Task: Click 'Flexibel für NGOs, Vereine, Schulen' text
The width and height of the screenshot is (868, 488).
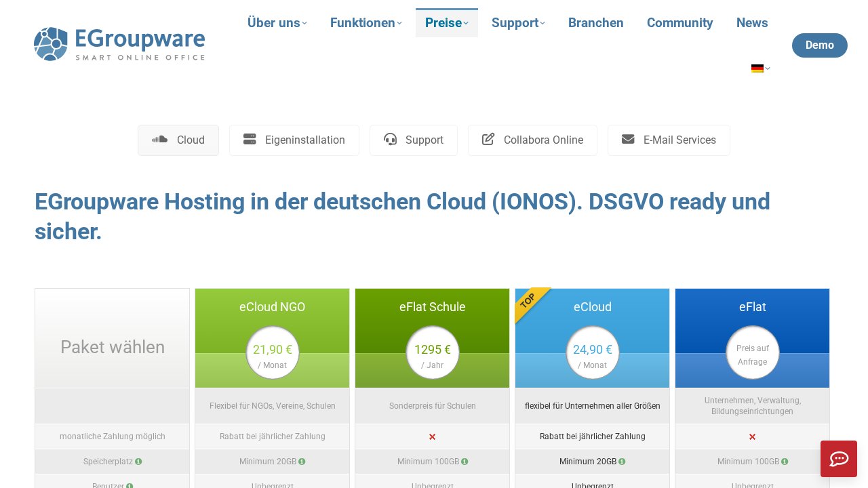Action: [273, 406]
